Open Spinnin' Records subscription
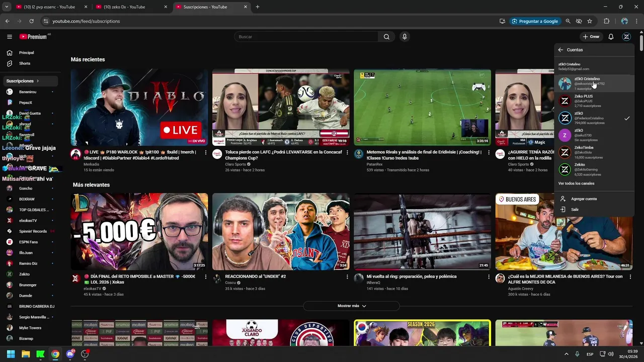The height and width of the screenshot is (362, 644). tap(29, 231)
